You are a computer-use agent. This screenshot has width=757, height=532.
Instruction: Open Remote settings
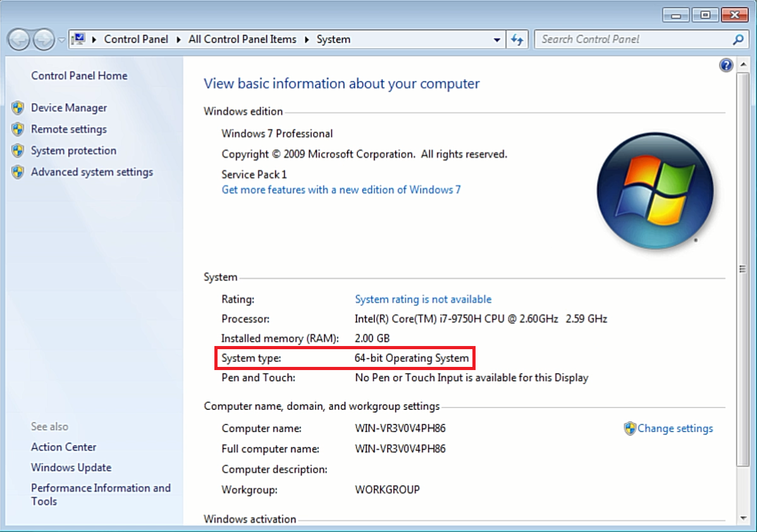(69, 130)
